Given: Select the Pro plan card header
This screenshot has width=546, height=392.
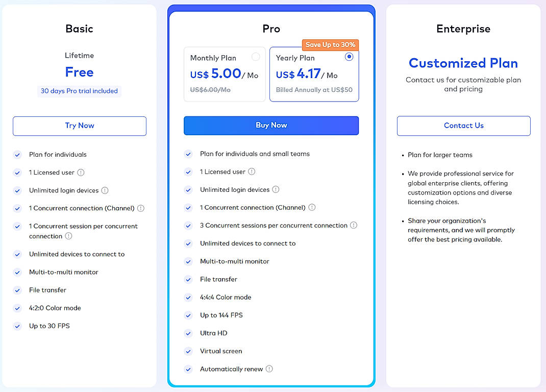Looking at the screenshot, I should pyautogui.click(x=271, y=29).
